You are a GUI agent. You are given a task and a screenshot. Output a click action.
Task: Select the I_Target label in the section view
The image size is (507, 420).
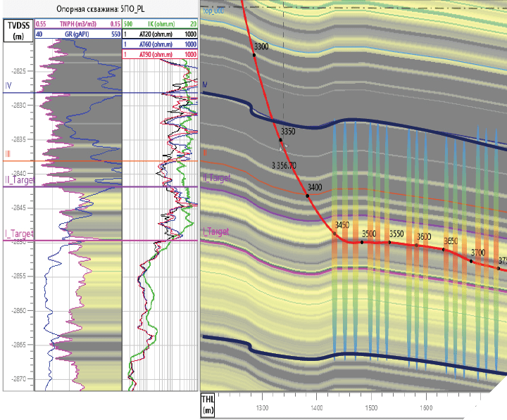pos(218,231)
